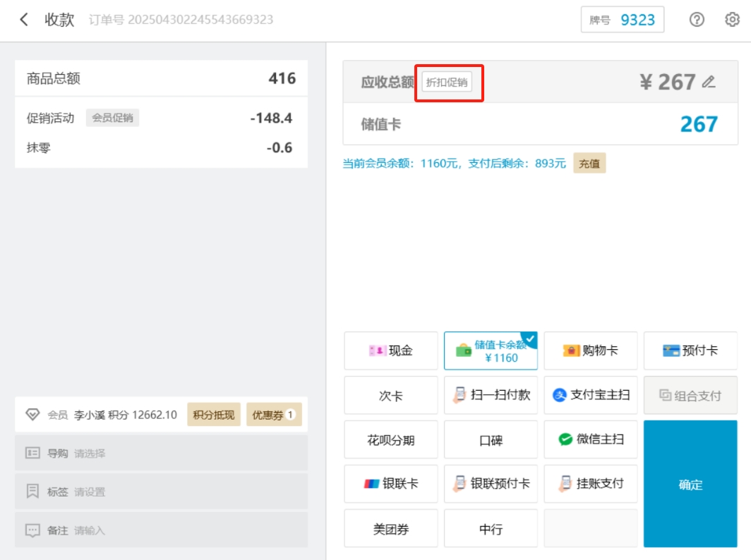This screenshot has width=751, height=560.
Task: Click member name 李小溪
Action: (x=90, y=415)
